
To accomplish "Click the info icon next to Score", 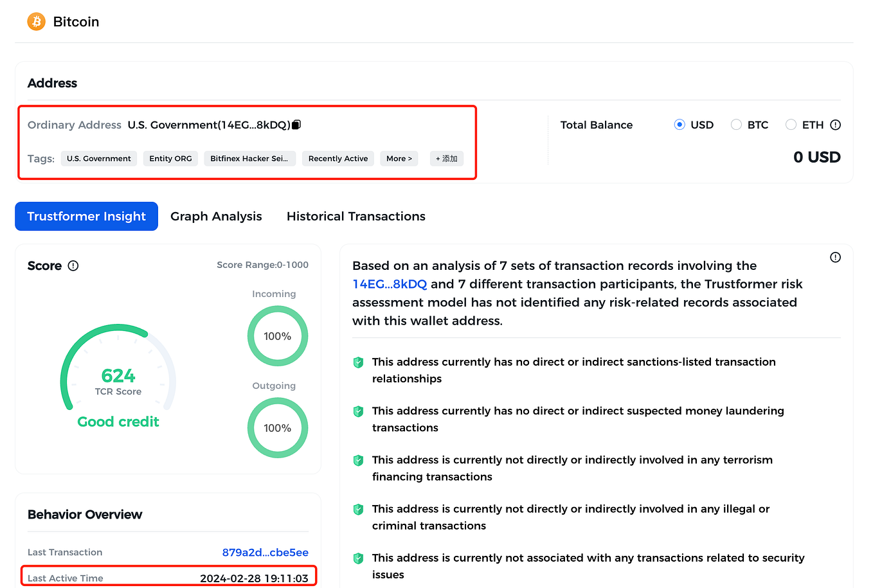I will [73, 265].
